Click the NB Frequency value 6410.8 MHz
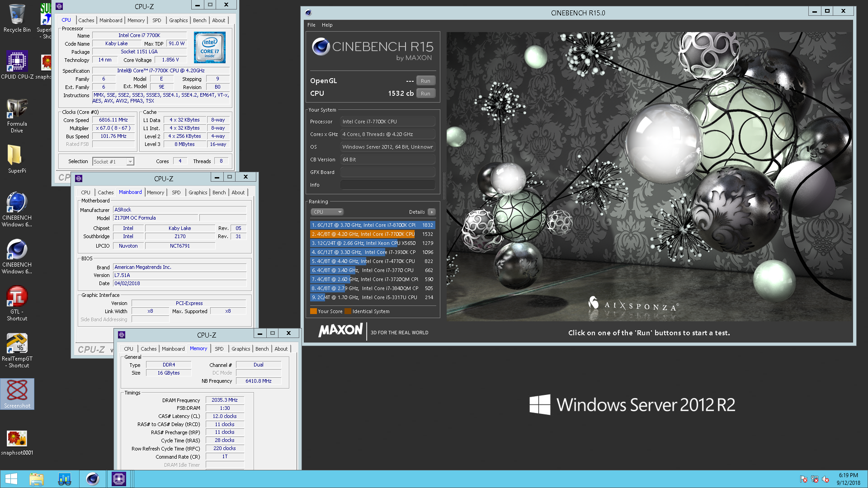 [259, 381]
